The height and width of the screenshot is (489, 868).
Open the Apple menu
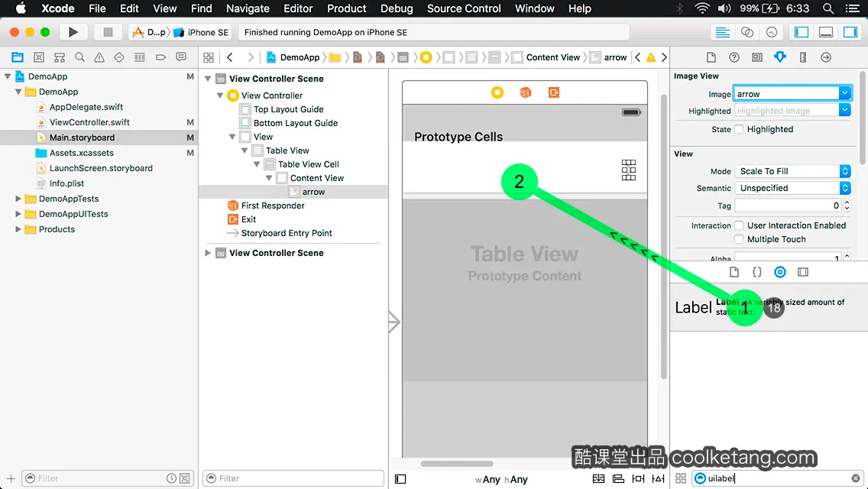(x=21, y=8)
